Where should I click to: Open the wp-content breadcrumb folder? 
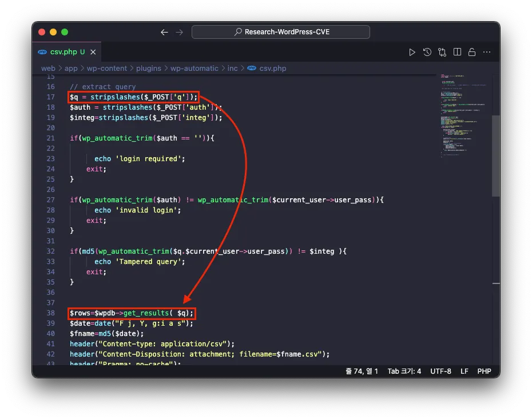tap(107, 68)
